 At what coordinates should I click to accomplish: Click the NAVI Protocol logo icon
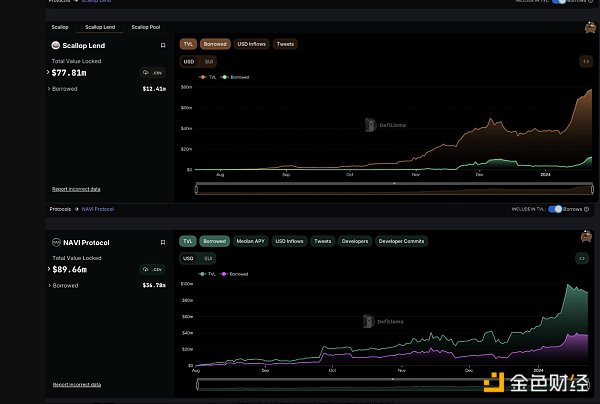pos(54,242)
